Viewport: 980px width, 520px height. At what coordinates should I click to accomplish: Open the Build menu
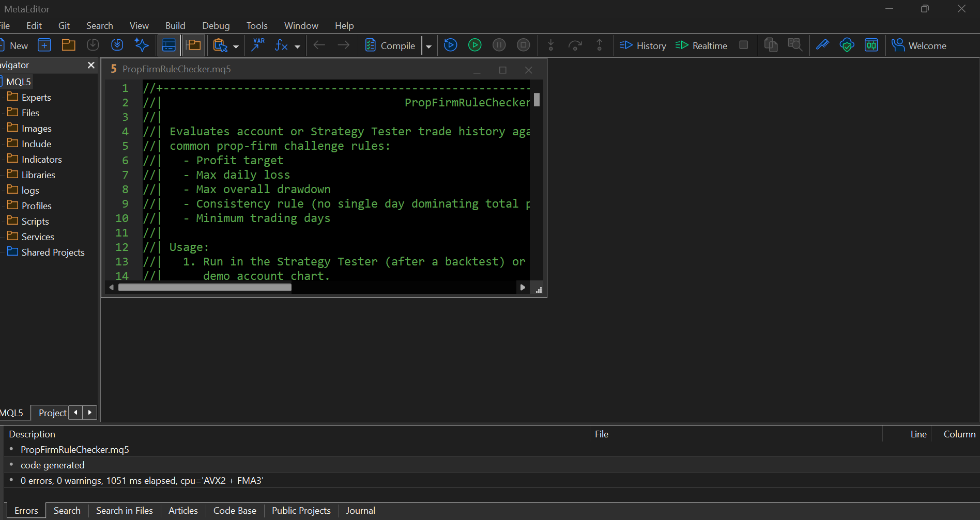(175, 25)
